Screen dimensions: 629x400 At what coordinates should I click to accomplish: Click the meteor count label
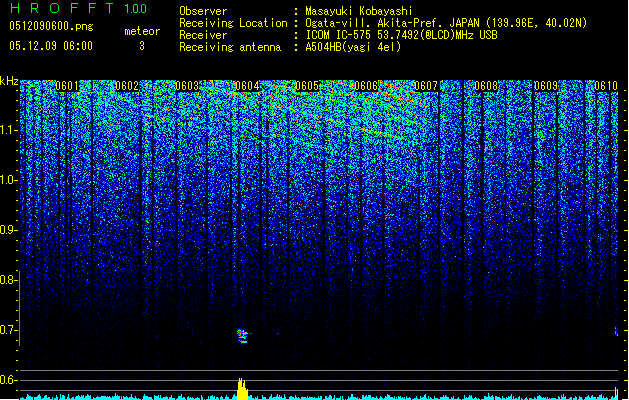pos(142,31)
